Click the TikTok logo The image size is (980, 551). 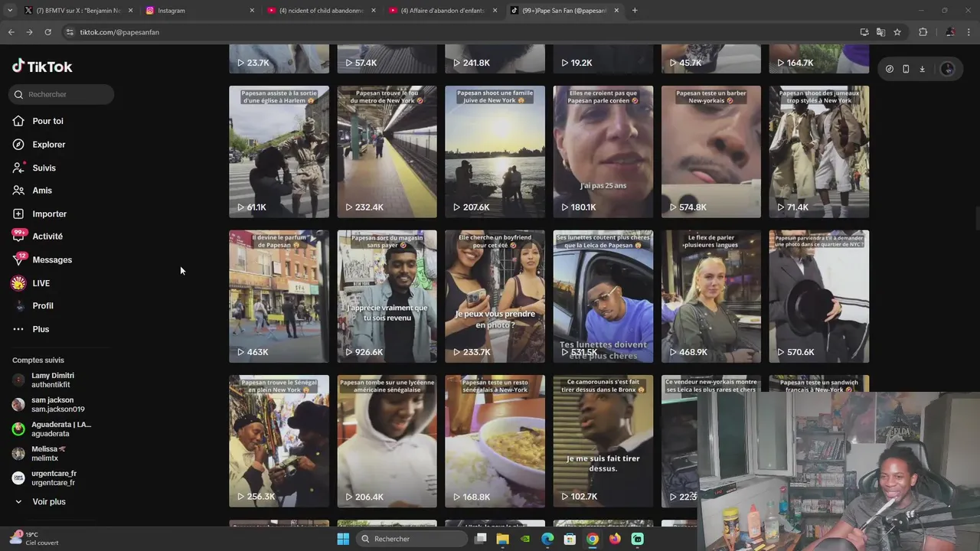[42, 67]
